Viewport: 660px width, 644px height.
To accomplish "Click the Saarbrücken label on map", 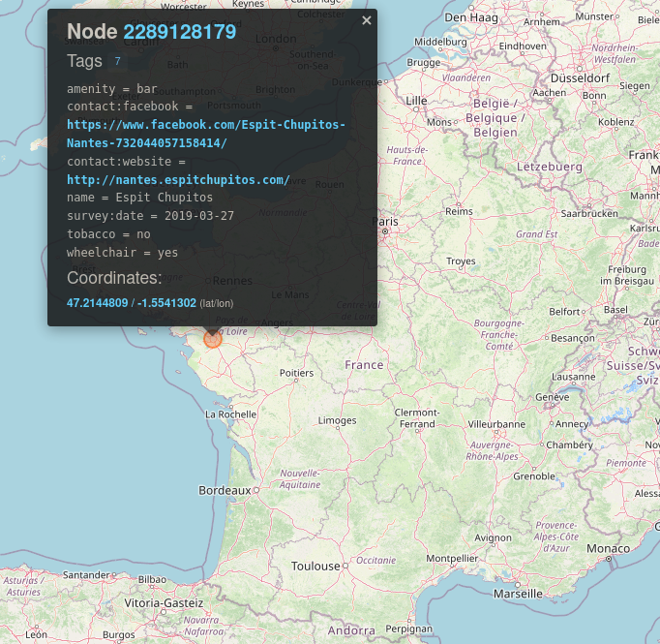I will (589, 214).
